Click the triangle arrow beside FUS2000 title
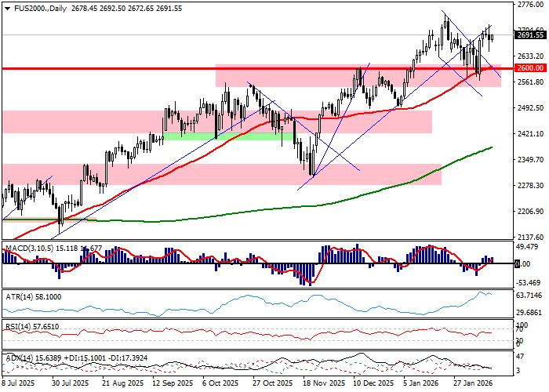Viewport: 549px width, 392px height. pos(5,7)
